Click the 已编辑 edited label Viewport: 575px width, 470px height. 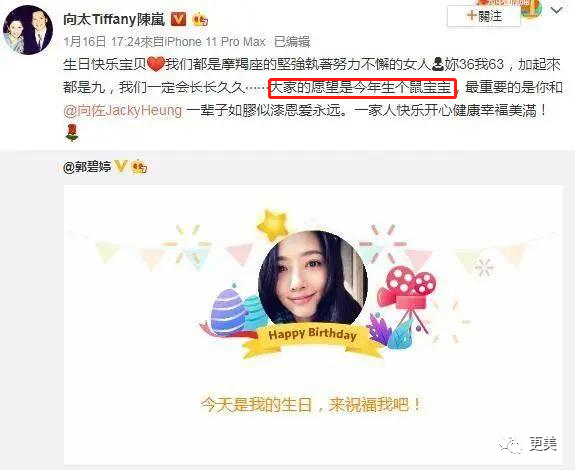pyautogui.click(x=292, y=42)
